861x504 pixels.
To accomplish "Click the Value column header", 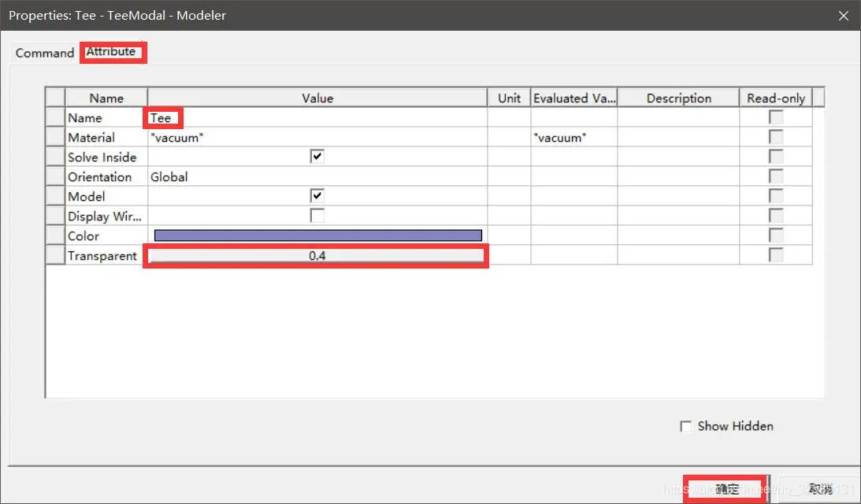I will coord(317,98).
